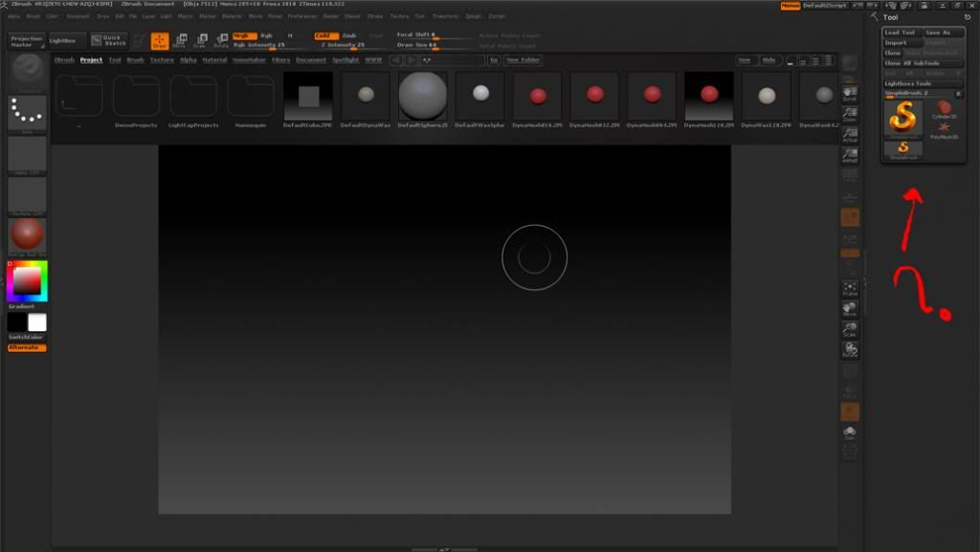Click the Load Tool button
The image size is (980, 552).
click(x=902, y=33)
